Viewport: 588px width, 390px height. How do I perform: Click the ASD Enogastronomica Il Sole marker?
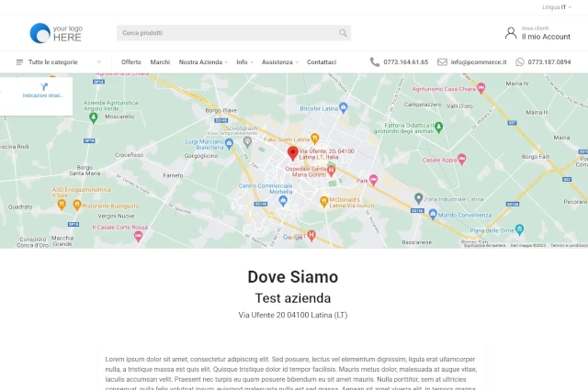pyautogui.click(x=62, y=205)
